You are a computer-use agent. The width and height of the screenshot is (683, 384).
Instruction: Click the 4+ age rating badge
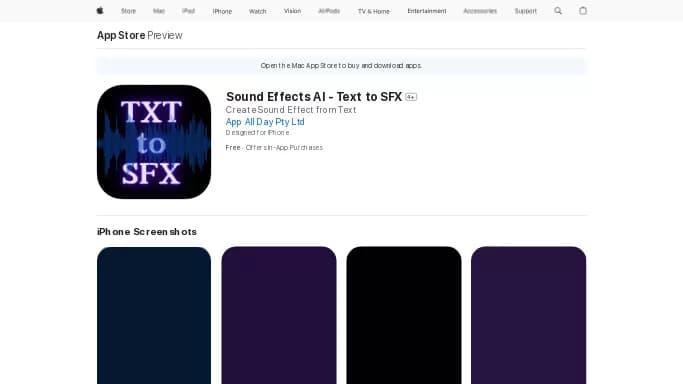[411, 97]
